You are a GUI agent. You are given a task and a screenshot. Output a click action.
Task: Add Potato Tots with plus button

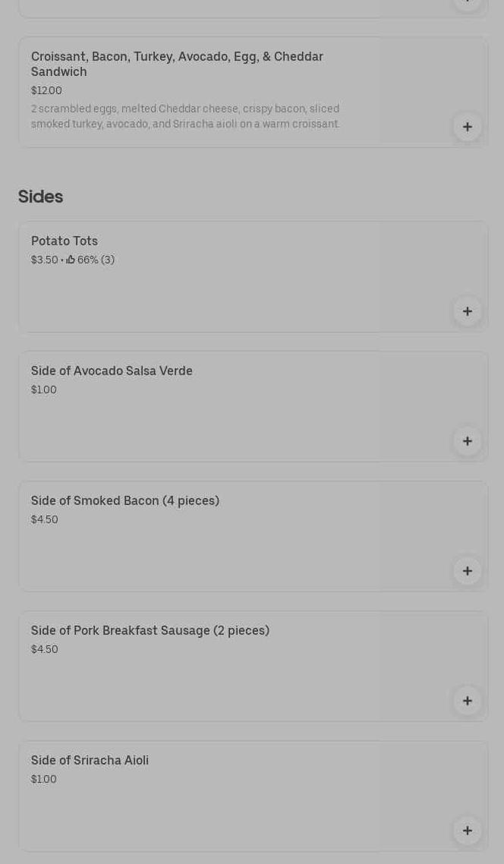tap(468, 311)
